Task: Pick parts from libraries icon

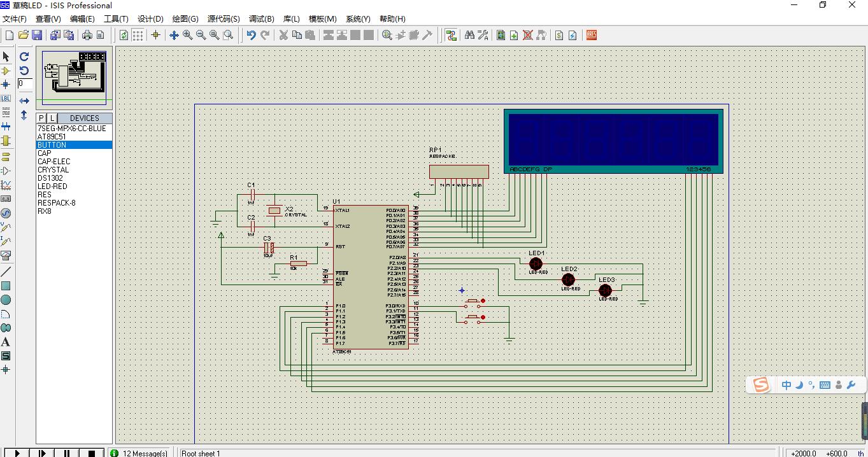Action: [387, 35]
